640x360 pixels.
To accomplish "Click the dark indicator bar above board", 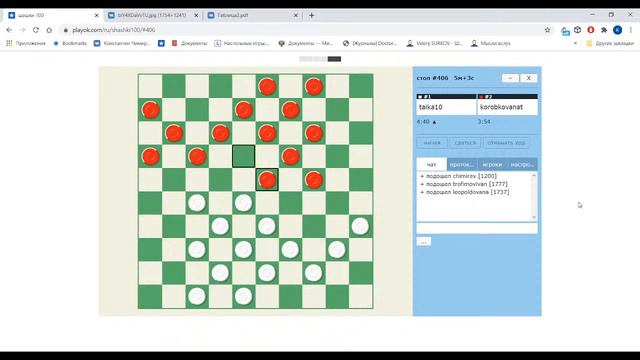I will [334, 59].
